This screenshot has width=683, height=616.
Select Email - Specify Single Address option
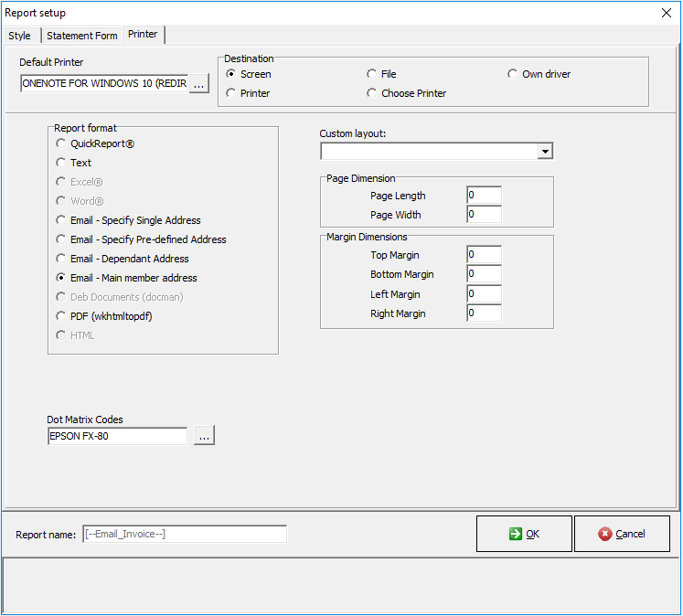click(x=61, y=220)
